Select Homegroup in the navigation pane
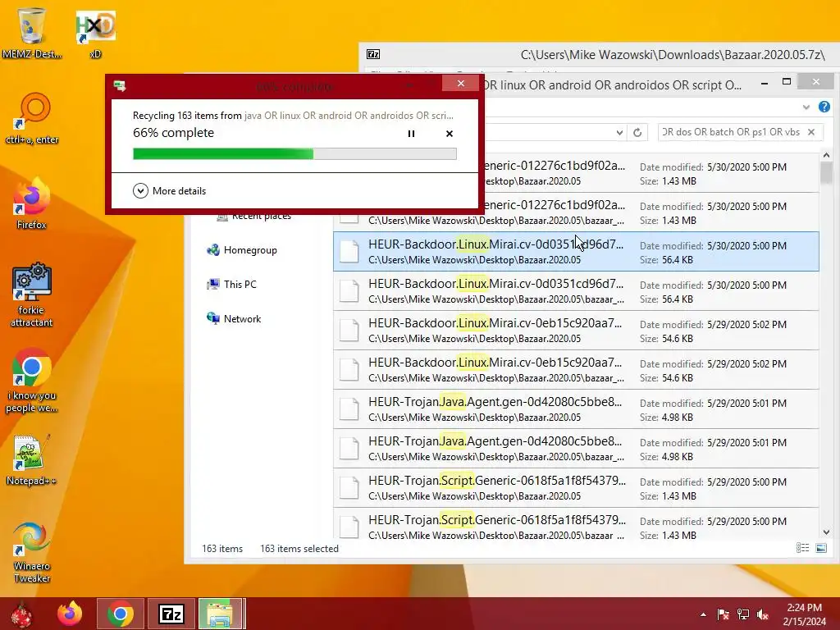The height and width of the screenshot is (630, 840). point(242,250)
